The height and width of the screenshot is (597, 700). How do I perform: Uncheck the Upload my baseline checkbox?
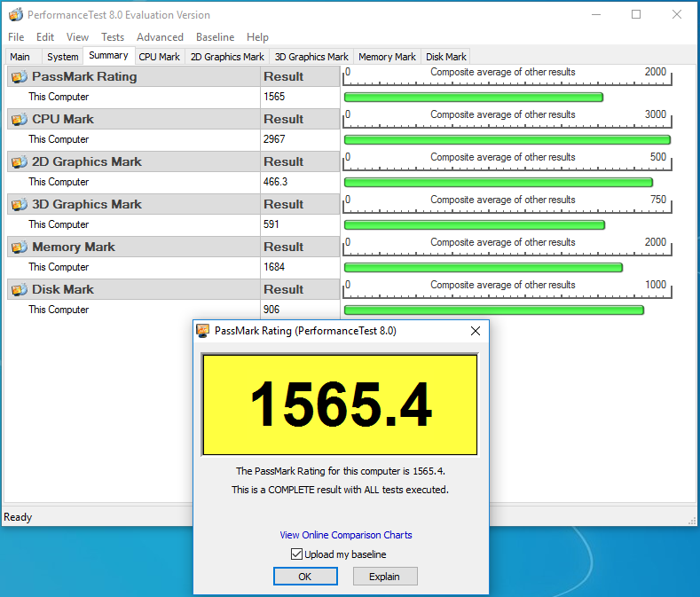pyautogui.click(x=296, y=554)
